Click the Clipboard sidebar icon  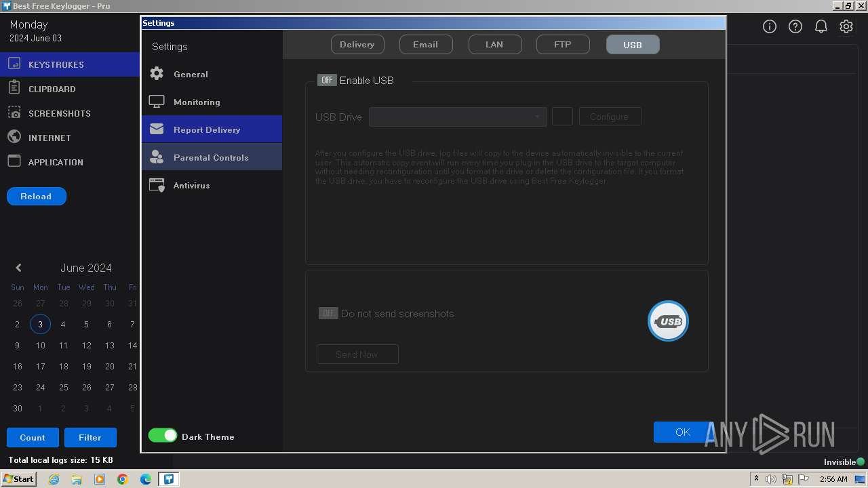[14, 88]
